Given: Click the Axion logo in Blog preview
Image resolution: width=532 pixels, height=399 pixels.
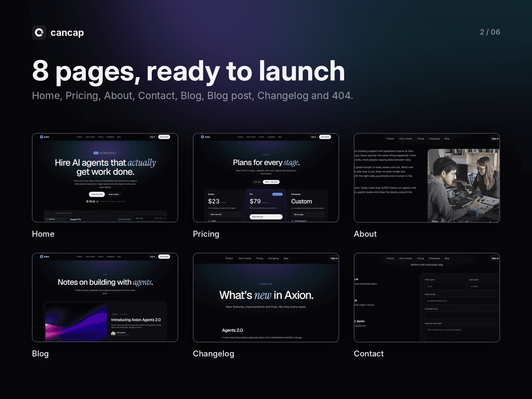Looking at the screenshot, I should (45, 257).
